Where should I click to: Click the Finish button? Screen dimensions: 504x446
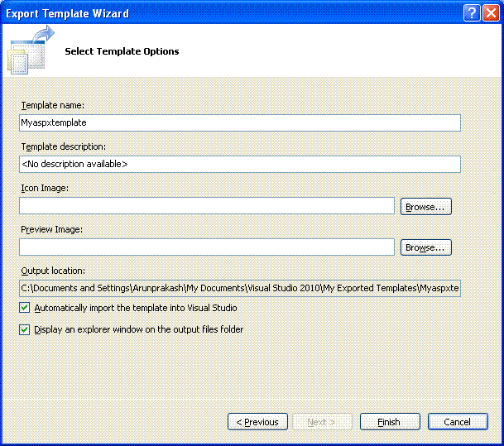click(390, 421)
